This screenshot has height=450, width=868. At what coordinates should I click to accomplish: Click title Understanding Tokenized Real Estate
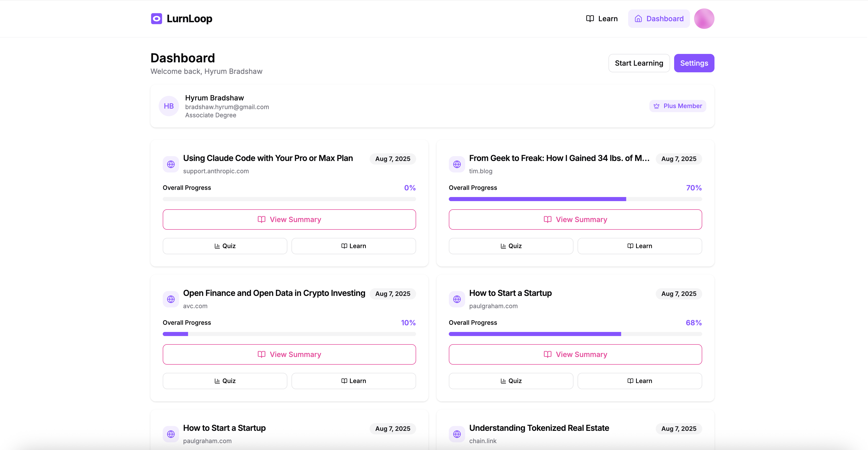(x=539, y=428)
